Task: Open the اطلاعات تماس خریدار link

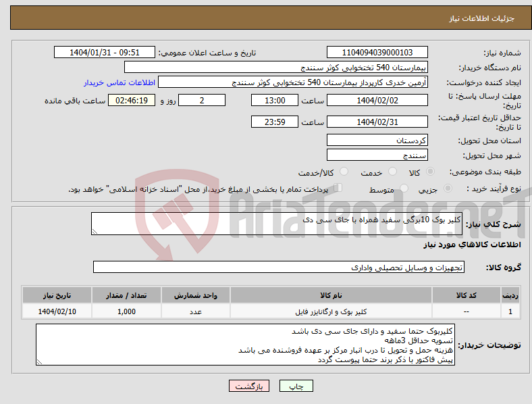Action: click(x=119, y=82)
